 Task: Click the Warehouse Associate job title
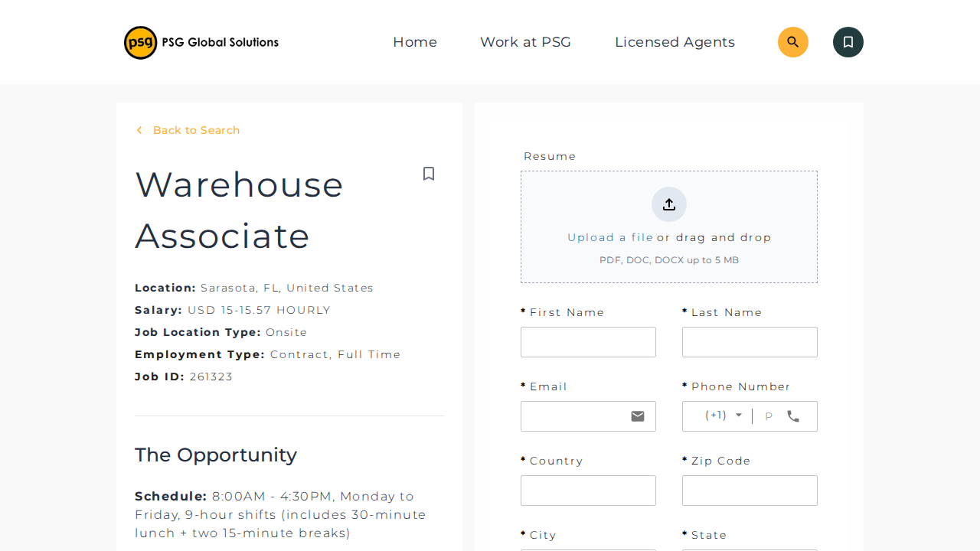(x=240, y=210)
